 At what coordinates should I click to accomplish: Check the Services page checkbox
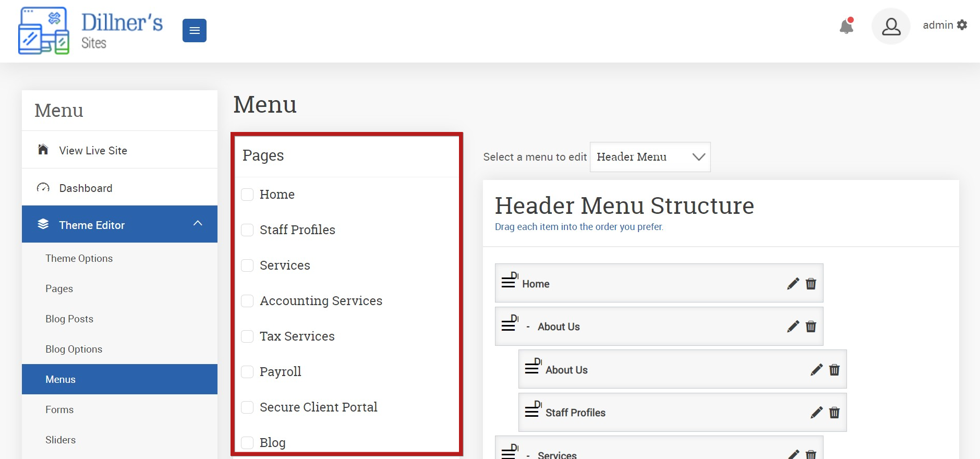coord(247,265)
